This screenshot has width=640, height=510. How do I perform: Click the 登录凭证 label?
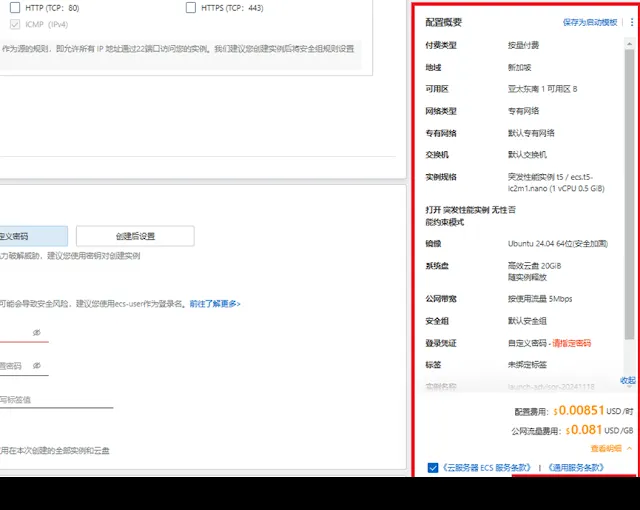coord(441,343)
